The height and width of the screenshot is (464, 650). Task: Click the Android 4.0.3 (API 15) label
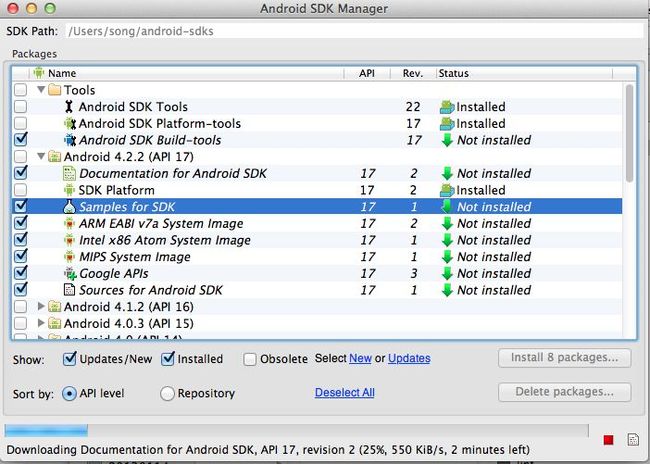click(129, 323)
